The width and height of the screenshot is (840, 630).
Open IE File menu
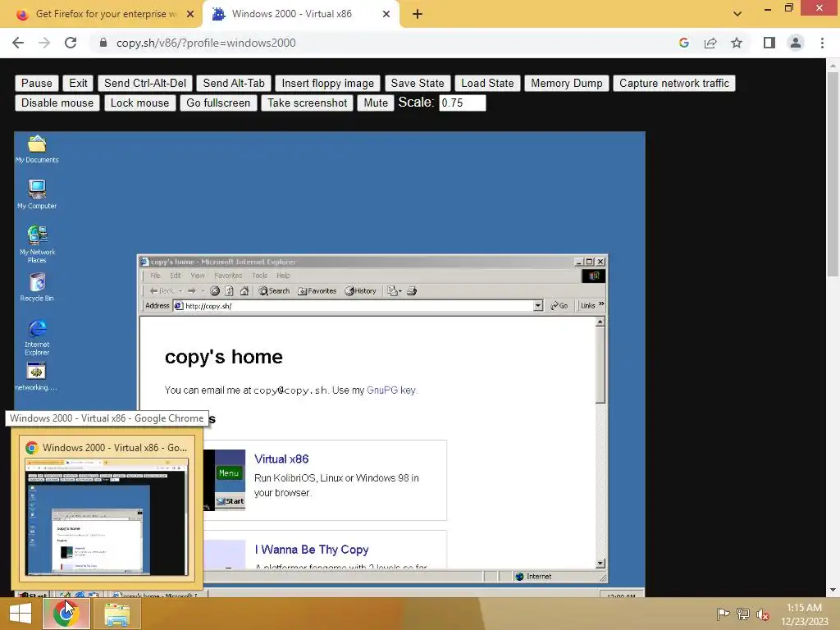pyautogui.click(x=155, y=276)
